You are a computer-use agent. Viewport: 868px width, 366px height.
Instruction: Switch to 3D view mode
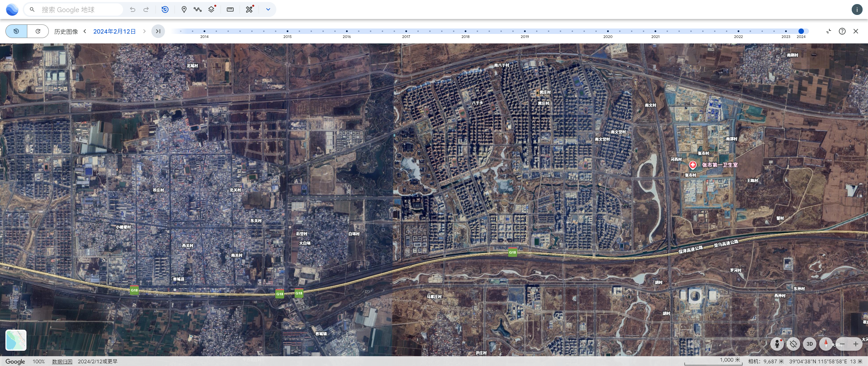click(809, 344)
